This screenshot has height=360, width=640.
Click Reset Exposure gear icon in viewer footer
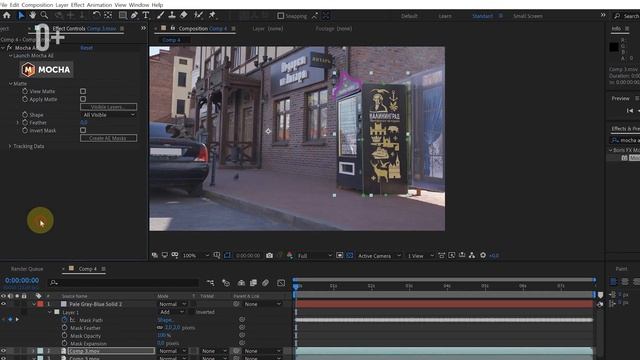[483, 256]
